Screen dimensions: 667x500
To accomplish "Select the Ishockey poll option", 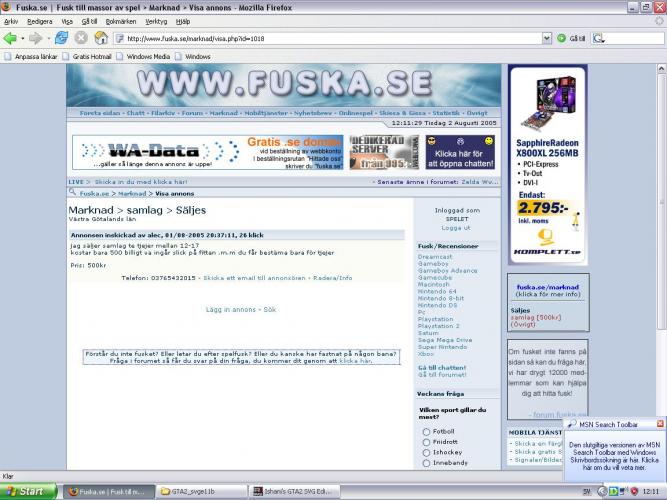I will click(x=426, y=452).
